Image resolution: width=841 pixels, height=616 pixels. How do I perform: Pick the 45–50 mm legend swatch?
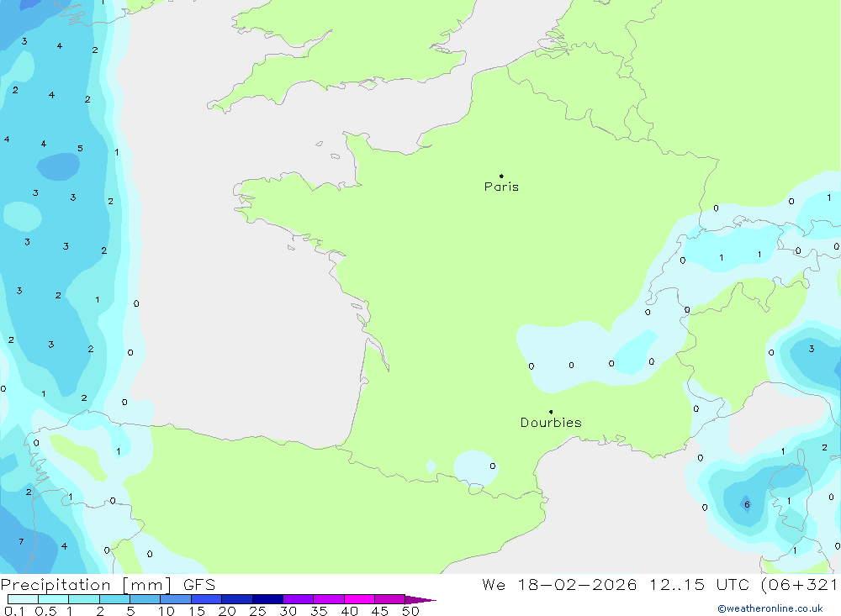pos(390,599)
